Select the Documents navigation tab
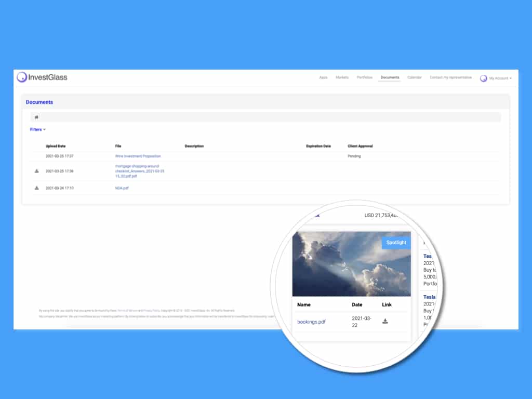 390,78
